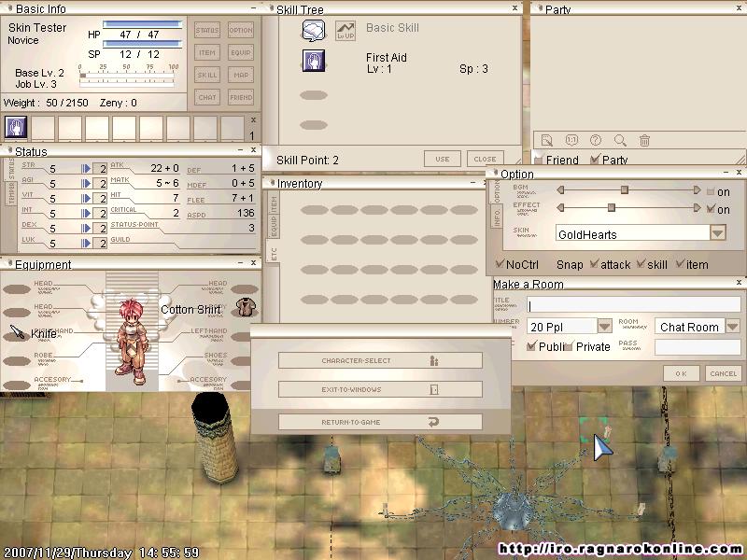The image size is (747, 560).
Task: Select the STATUS side tab in Status window
Action: tap(11, 169)
